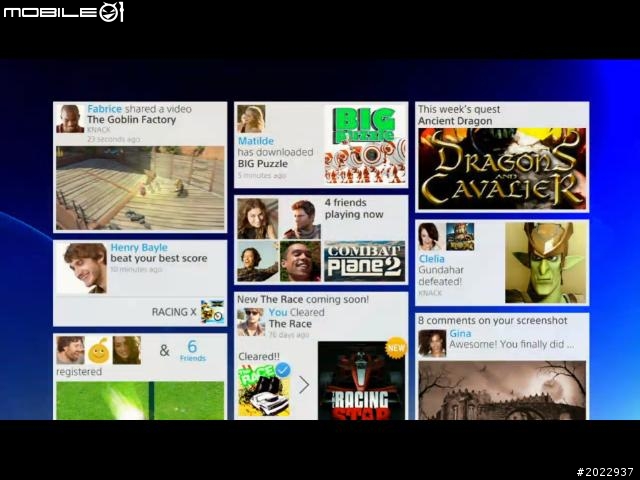
Task: Open Gina's profile avatar
Action: pyautogui.click(x=432, y=344)
